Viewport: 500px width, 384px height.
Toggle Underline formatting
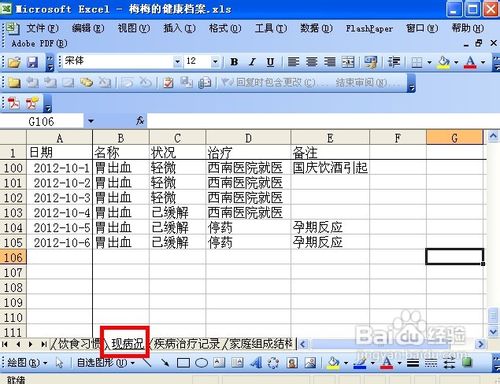pos(270,62)
